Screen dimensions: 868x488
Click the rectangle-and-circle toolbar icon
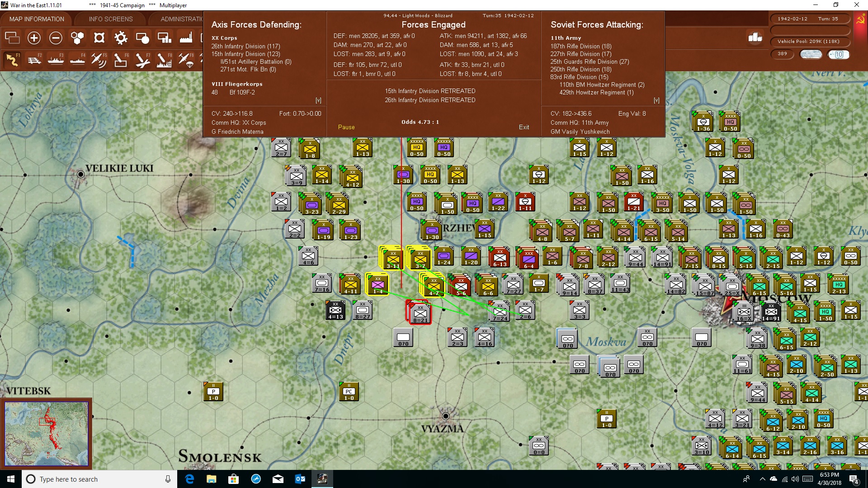pos(142,38)
